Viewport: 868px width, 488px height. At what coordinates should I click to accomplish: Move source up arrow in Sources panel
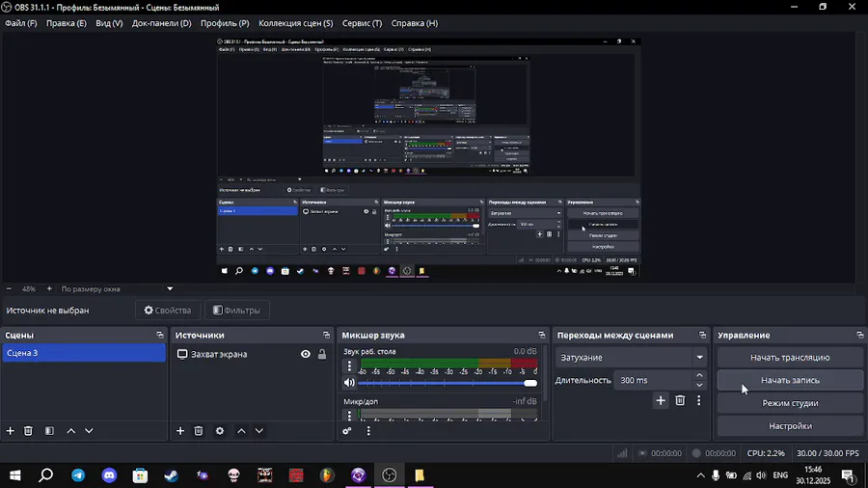[x=241, y=430]
